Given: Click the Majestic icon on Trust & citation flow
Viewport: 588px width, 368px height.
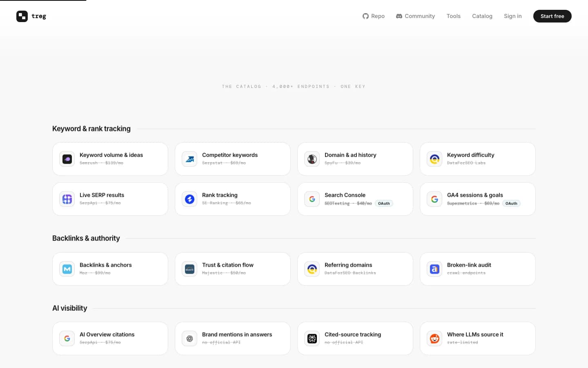Looking at the screenshot, I should (x=189, y=269).
